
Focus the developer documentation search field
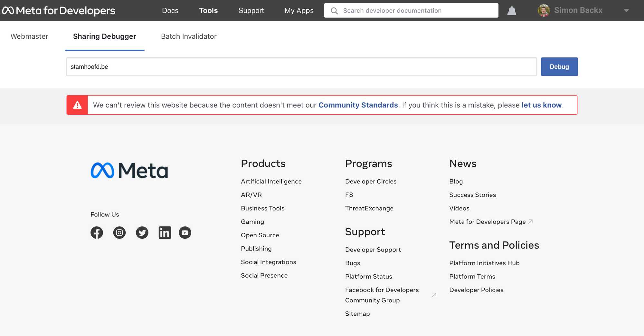(411, 11)
